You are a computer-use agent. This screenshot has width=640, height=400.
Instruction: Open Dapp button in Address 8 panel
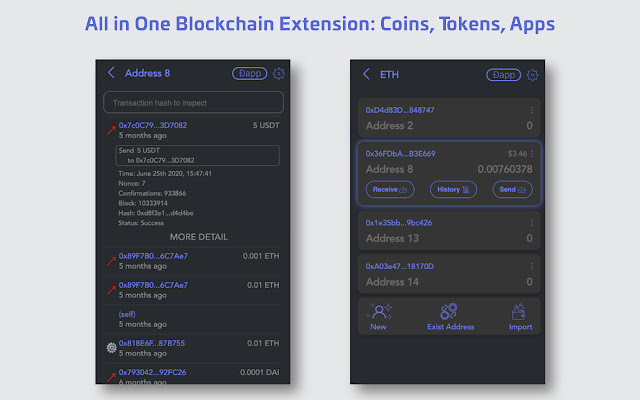[249, 73]
